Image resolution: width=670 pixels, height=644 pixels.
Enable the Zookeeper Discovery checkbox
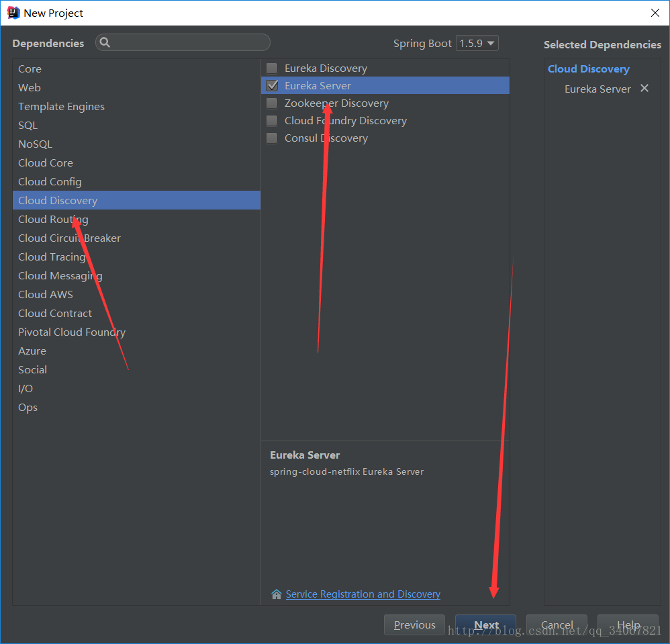[272, 103]
